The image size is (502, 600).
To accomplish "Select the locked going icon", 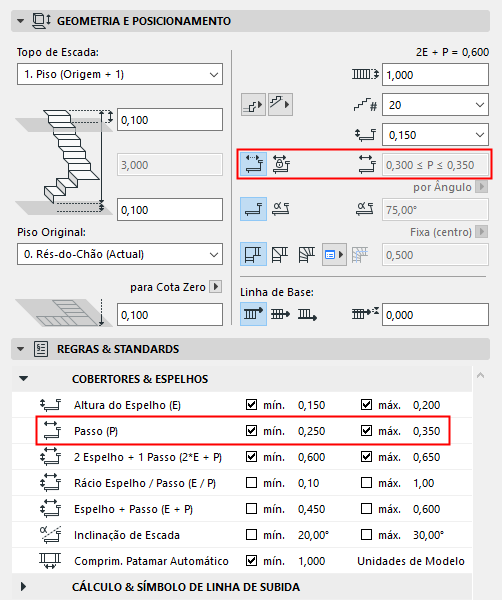I will pyautogui.click(x=281, y=165).
